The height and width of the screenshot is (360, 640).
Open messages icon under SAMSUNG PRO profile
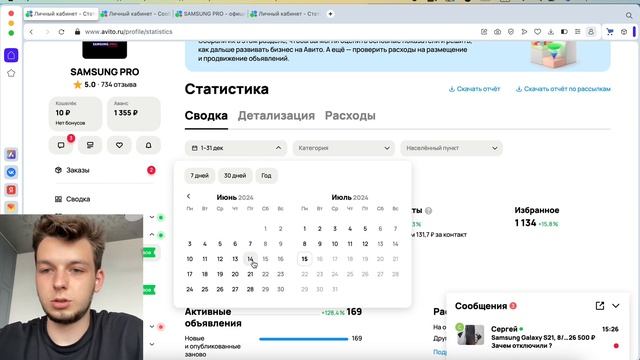pos(61,145)
